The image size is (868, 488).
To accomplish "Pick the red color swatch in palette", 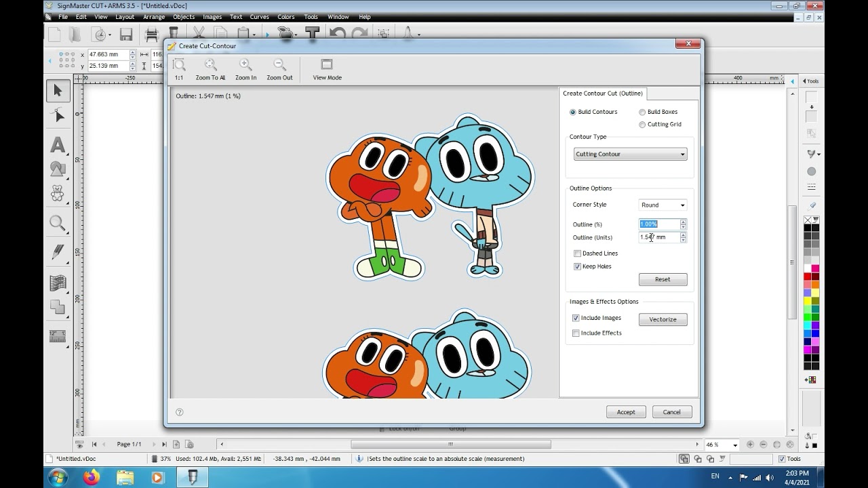I will (x=808, y=277).
